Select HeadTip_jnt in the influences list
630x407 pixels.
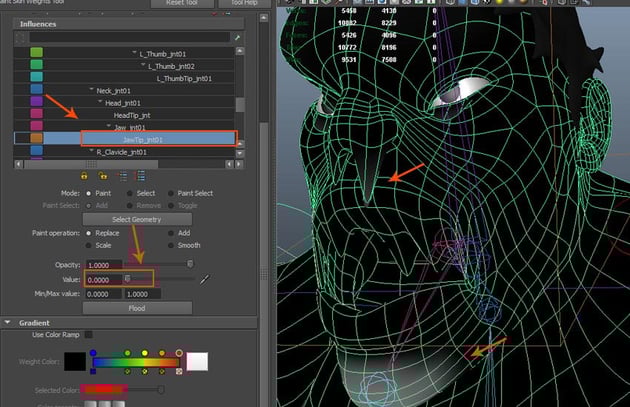[x=134, y=115]
